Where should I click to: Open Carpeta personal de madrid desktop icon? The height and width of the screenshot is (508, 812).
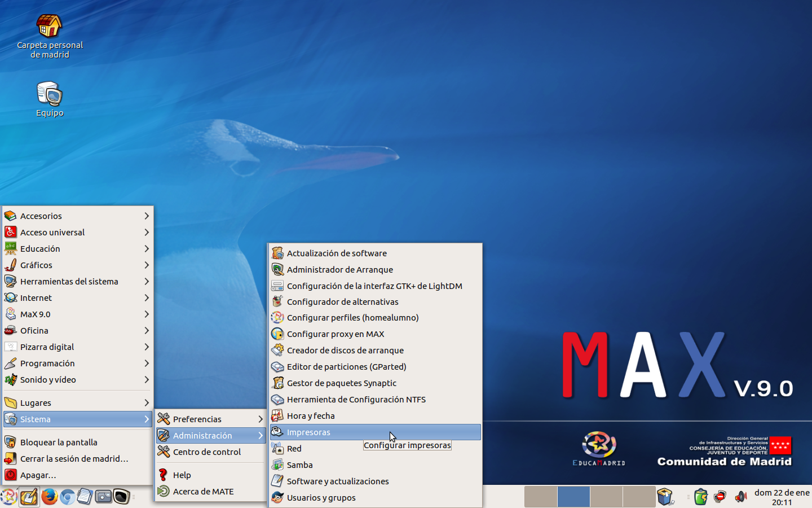[x=50, y=36]
